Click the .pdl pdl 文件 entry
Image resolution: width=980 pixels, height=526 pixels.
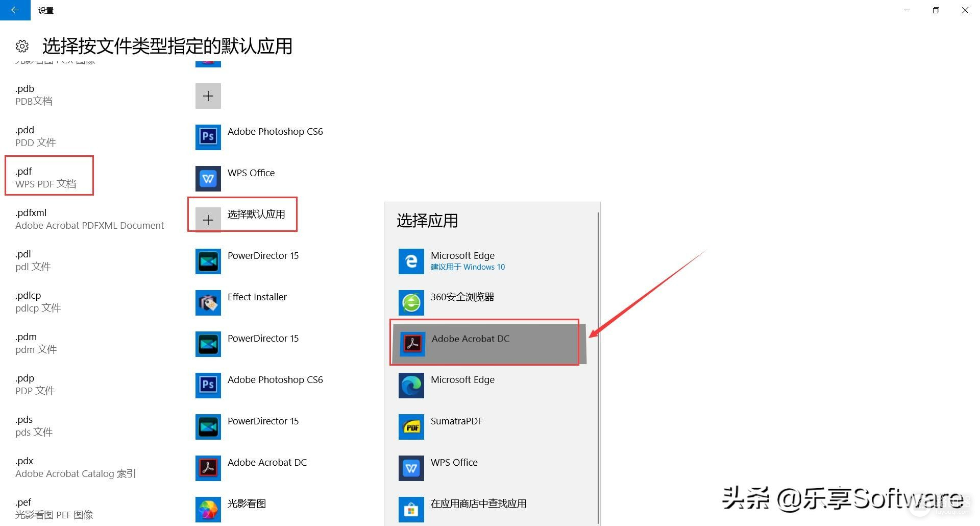point(33,260)
